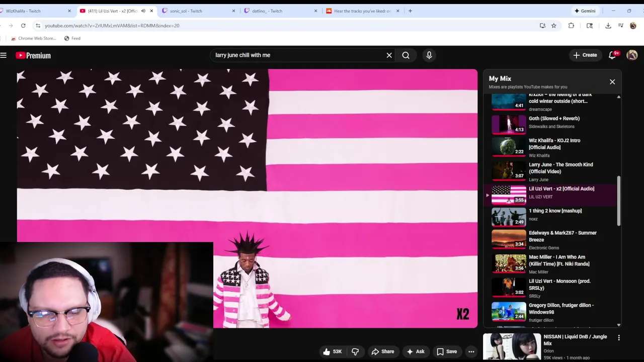The height and width of the screenshot is (362, 644).
Task: Open Chrome profile avatar
Action: [633, 26]
